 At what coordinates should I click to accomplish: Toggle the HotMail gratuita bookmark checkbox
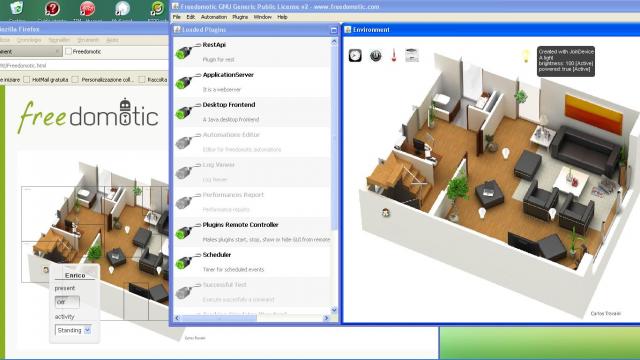[27, 80]
